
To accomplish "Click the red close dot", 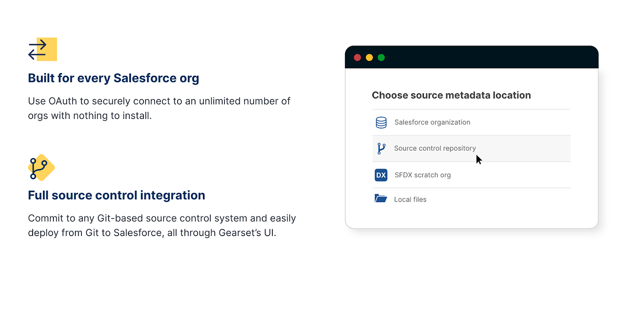I will (x=357, y=57).
